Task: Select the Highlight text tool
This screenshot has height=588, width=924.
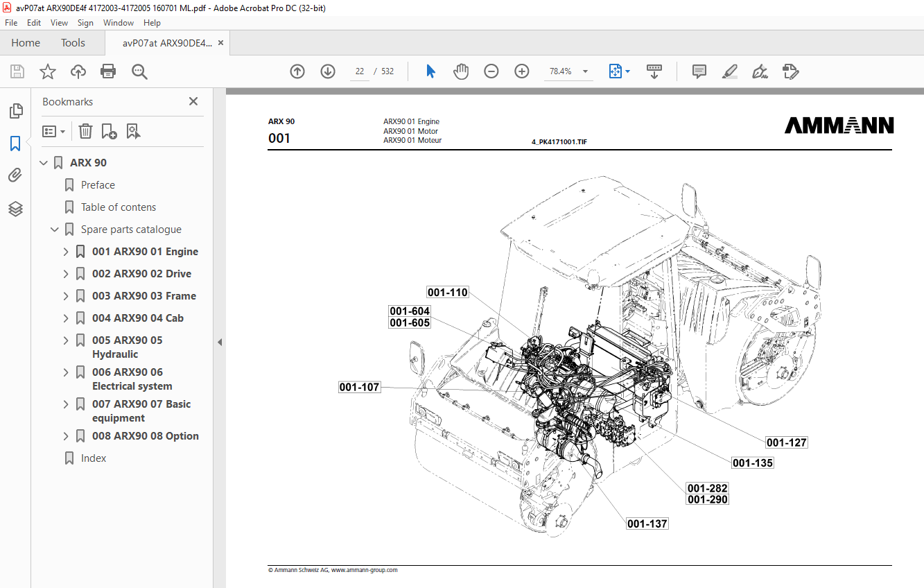Action: (x=729, y=71)
